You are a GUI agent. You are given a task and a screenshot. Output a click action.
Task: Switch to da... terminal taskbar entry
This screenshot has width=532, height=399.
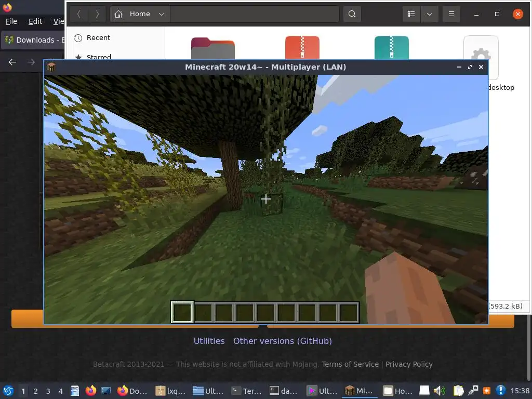pyautogui.click(x=284, y=391)
